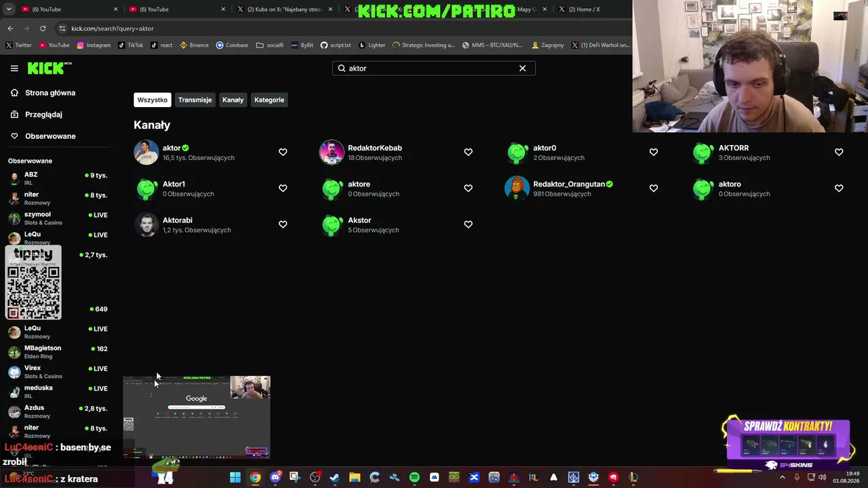Open the YouTube bookmark

click(x=54, y=45)
